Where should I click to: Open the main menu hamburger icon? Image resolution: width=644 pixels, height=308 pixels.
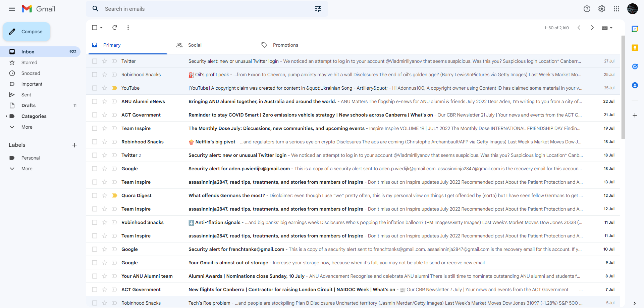pyautogui.click(x=12, y=9)
